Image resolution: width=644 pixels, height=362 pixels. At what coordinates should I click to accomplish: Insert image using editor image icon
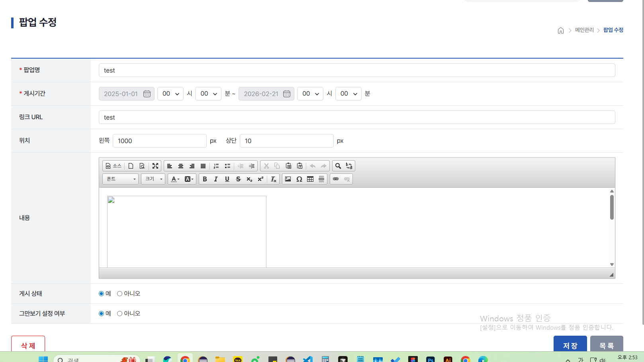[x=288, y=179]
